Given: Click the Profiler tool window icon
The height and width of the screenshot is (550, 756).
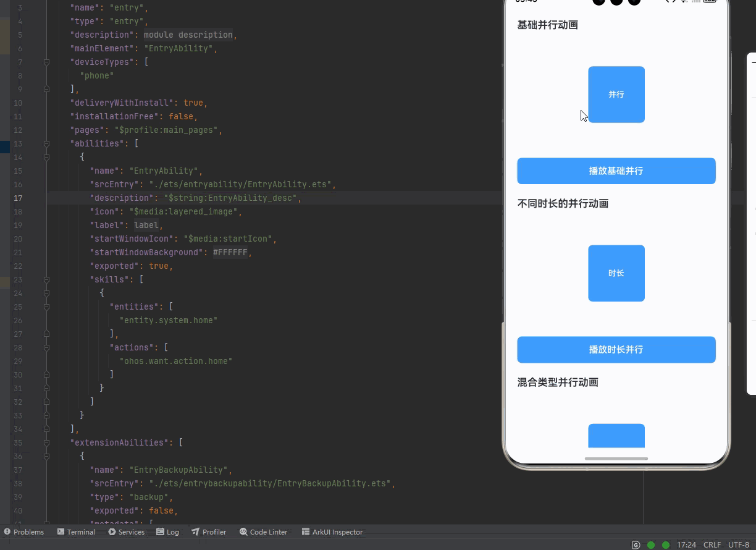Looking at the screenshot, I should click(x=195, y=531).
